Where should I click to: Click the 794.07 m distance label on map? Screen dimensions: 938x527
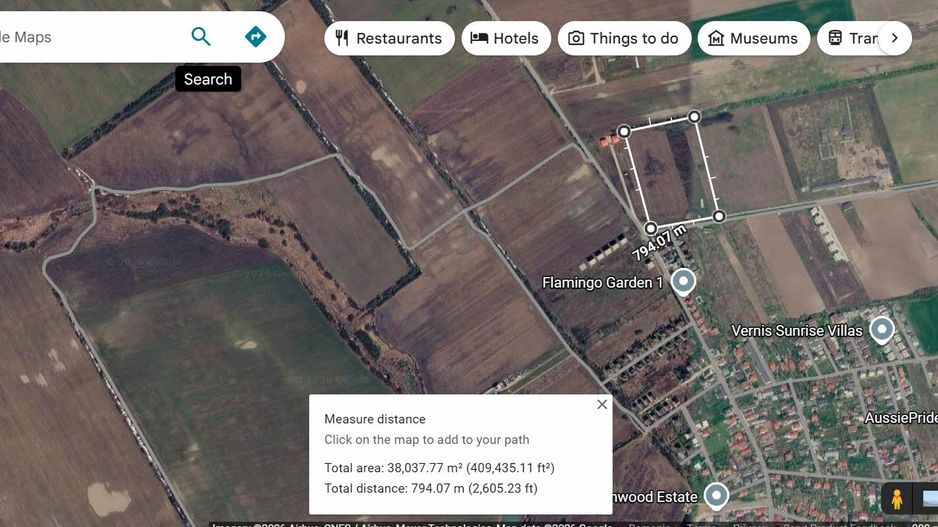[x=659, y=243]
